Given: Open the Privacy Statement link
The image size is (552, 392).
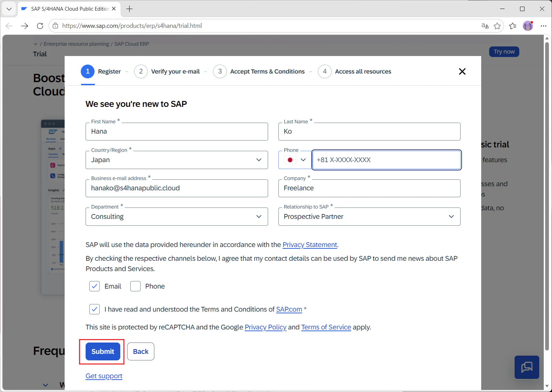Looking at the screenshot, I should click(310, 245).
